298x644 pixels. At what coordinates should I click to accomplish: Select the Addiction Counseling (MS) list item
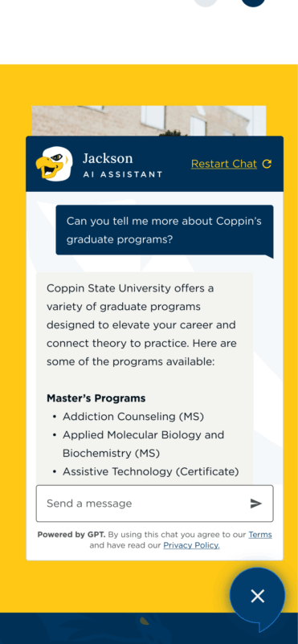pos(133,417)
